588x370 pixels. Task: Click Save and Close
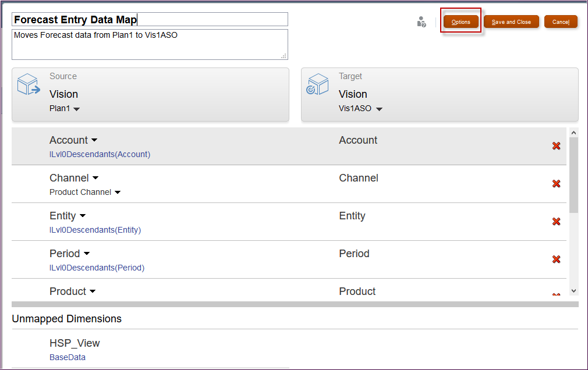(511, 22)
